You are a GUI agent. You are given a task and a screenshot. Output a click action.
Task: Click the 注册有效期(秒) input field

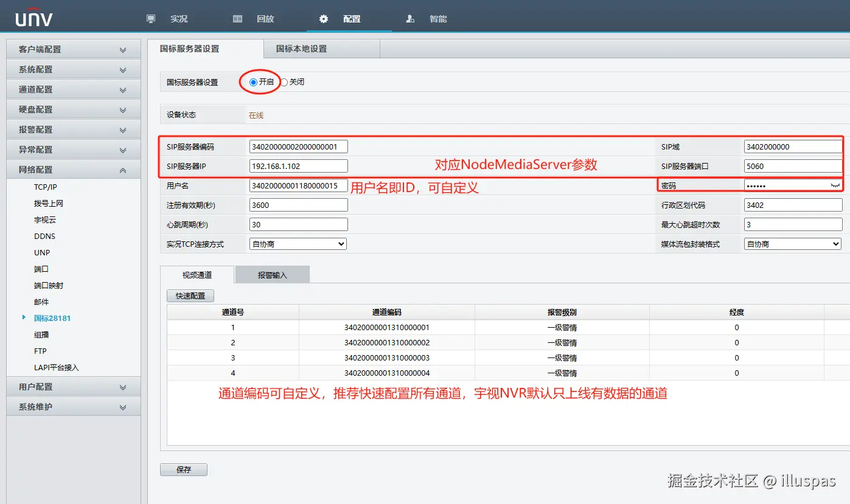point(299,205)
